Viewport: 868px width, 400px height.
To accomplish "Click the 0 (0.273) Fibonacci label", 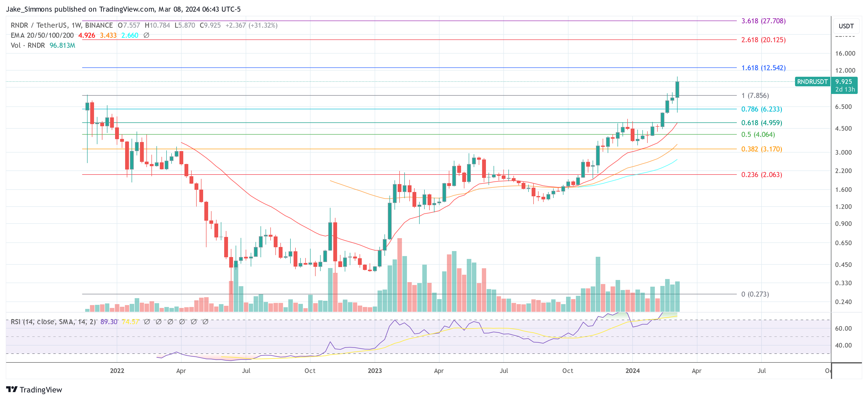I will point(755,294).
